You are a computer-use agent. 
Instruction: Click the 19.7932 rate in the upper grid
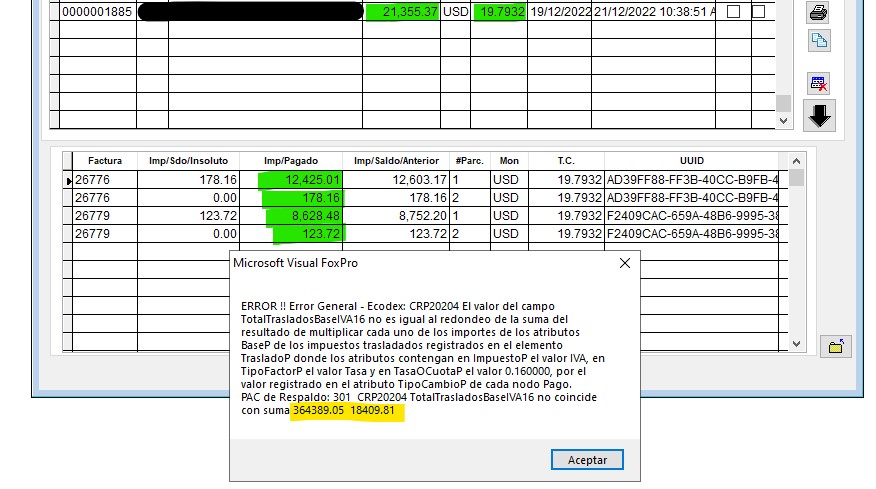point(499,12)
